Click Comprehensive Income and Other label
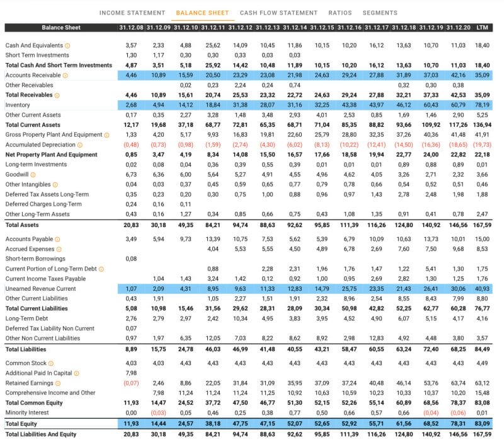 pyautogui.click(x=50, y=392)
